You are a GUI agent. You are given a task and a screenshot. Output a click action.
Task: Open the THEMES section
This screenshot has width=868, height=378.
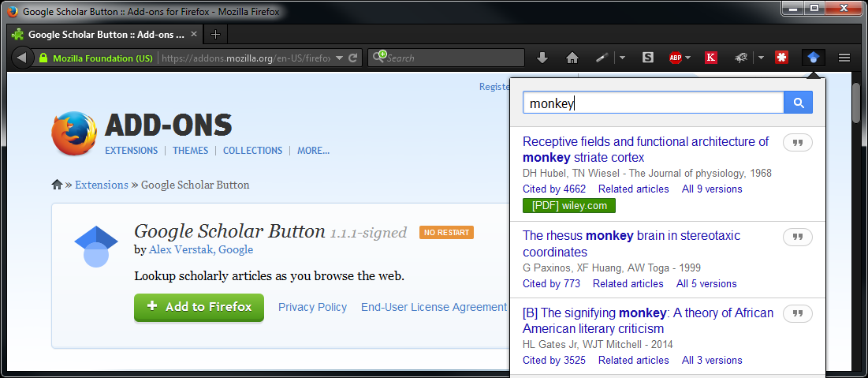(x=191, y=150)
